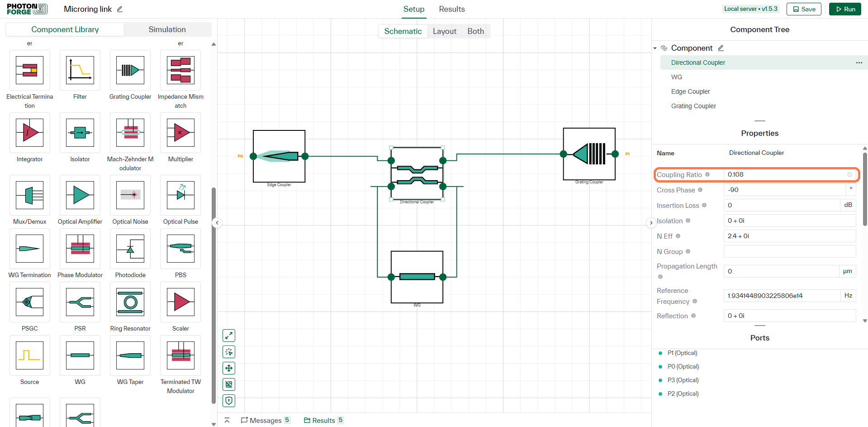Viewport: 868px width, 427px height.
Task: Toggle the grid display icon on canvas
Action: pyautogui.click(x=229, y=384)
